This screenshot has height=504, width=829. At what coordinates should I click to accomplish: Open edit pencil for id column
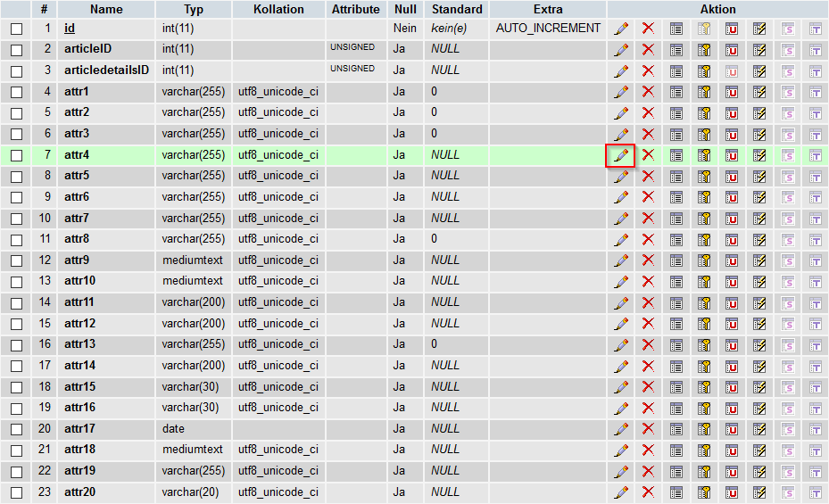[621, 29]
